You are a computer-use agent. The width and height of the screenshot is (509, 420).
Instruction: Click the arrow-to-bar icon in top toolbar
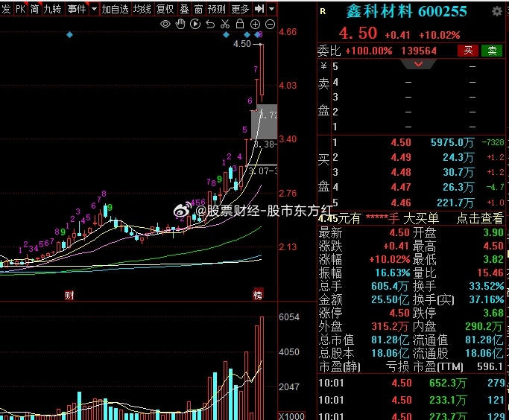tap(258, 9)
